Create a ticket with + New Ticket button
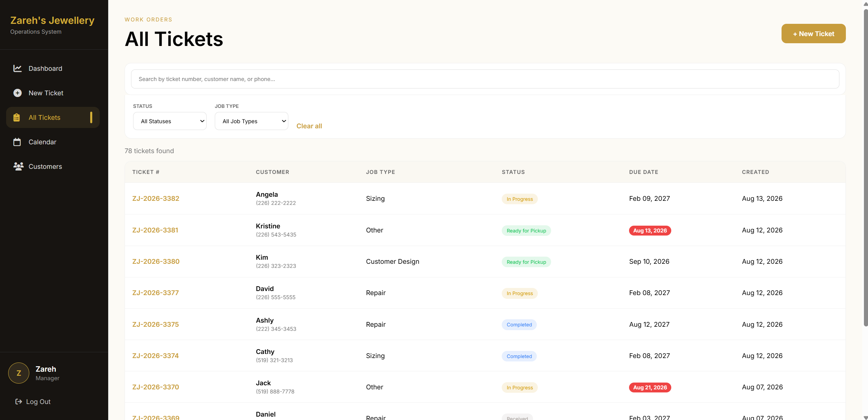Screen dimensions: 868x420 pyautogui.click(x=813, y=34)
